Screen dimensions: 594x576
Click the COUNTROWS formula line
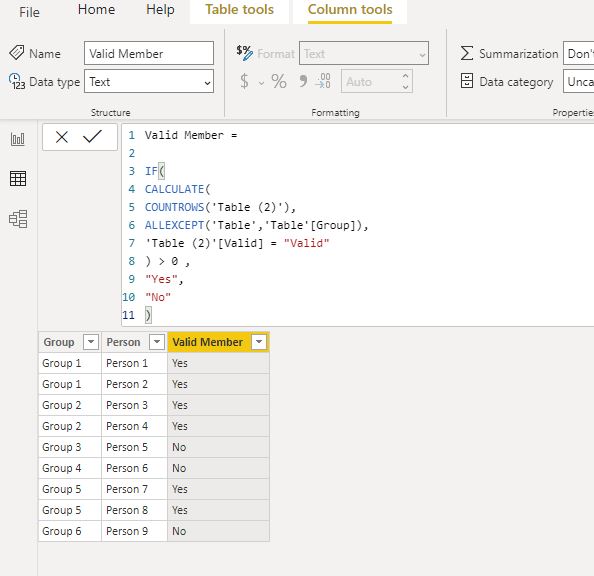tap(220, 207)
